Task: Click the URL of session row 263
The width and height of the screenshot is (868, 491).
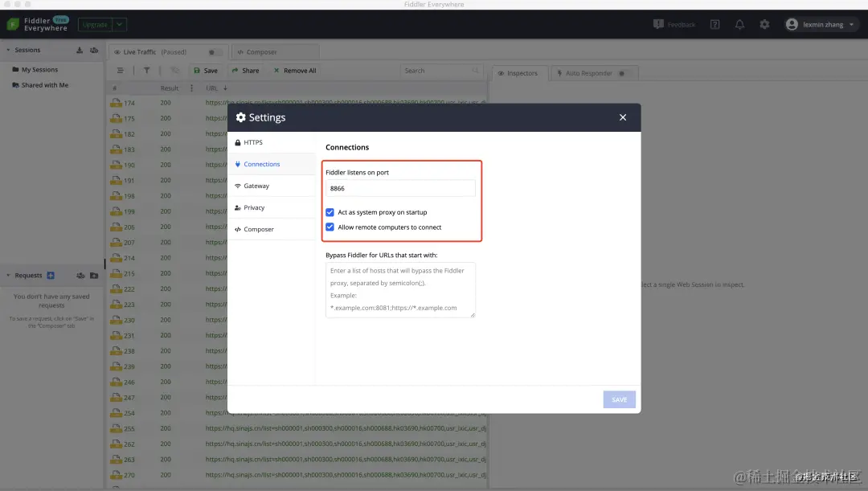Action: (x=346, y=460)
